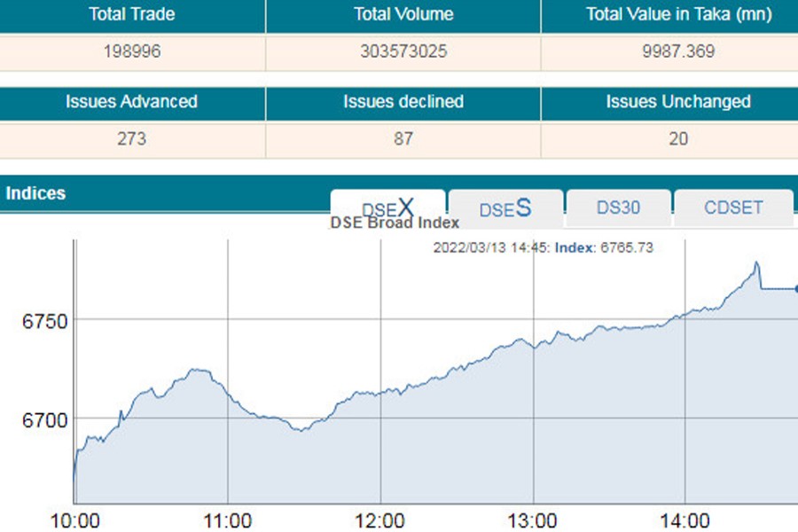Viewport: 798px width, 532px height.
Task: Click the Total Trade column header
Action: 132,14
